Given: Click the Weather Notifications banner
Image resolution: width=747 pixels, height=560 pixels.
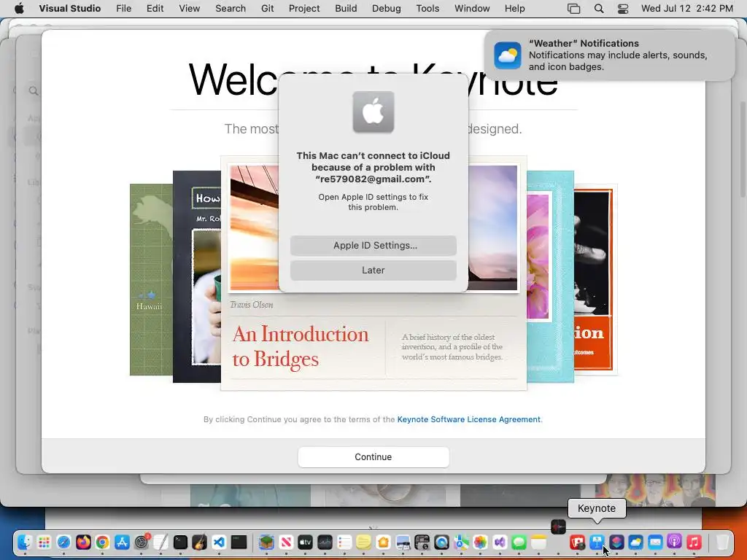Looking at the screenshot, I should pyautogui.click(x=609, y=55).
